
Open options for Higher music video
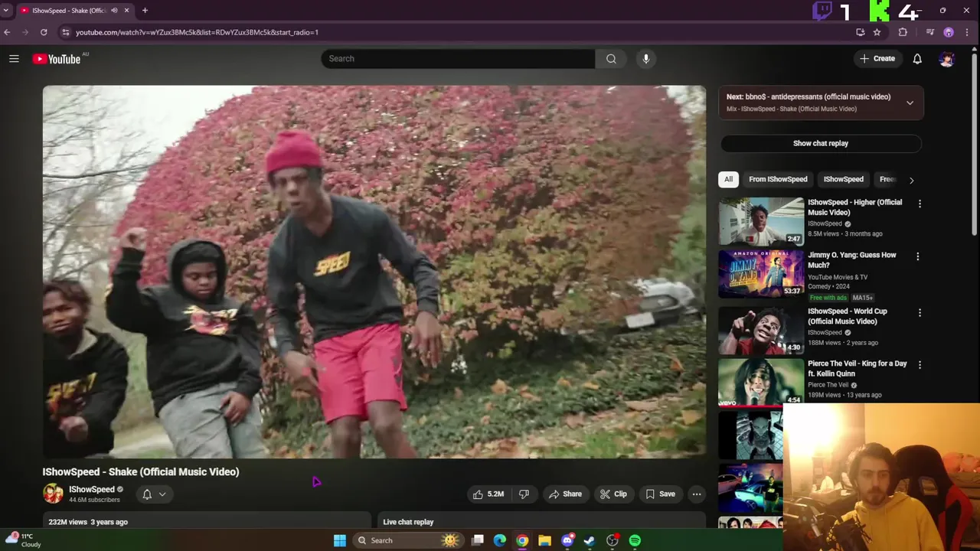pos(920,204)
